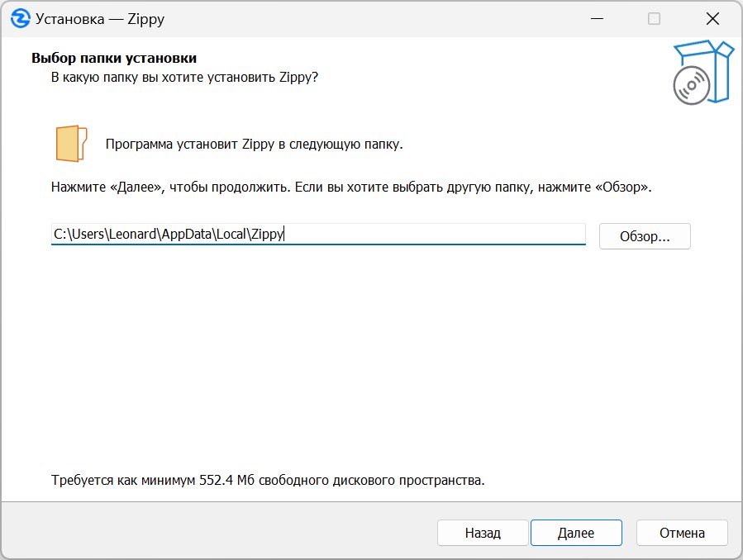Click the blue circular arrow app icon
The width and height of the screenshot is (743, 560).
click(21, 17)
